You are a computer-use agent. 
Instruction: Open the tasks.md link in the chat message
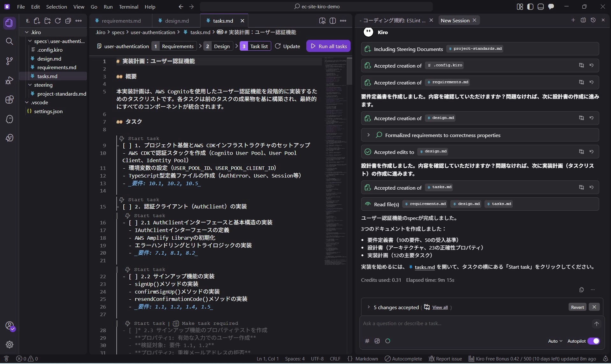[x=424, y=267]
